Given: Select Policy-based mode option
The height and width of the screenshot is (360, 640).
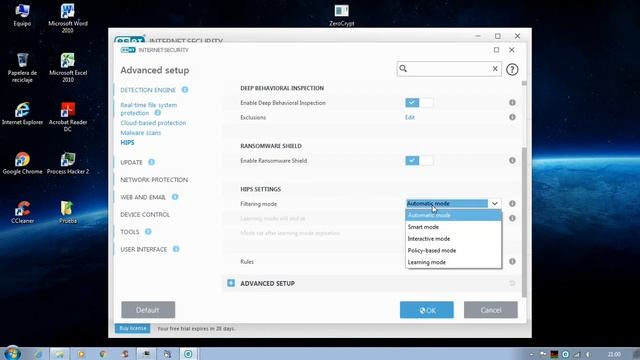Looking at the screenshot, I should tap(453, 251).
